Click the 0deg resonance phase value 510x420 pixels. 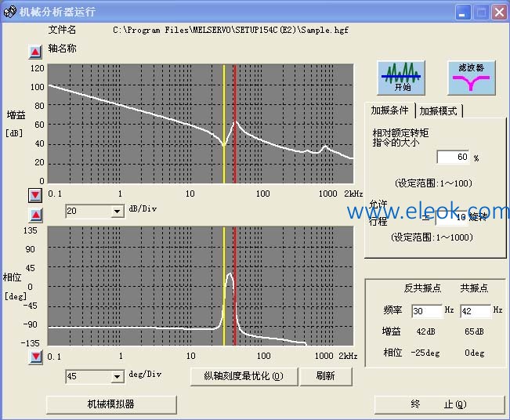pos(475,353)
